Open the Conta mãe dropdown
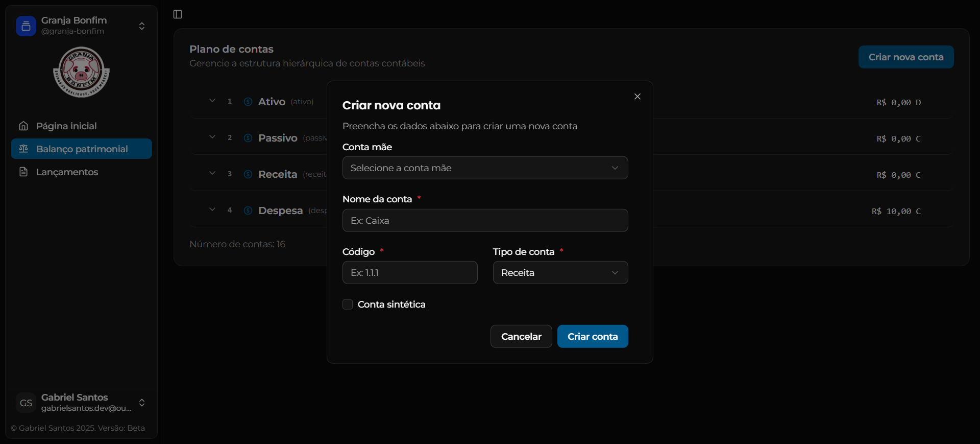This screenshot has height=444, width=980. point(485,168)
